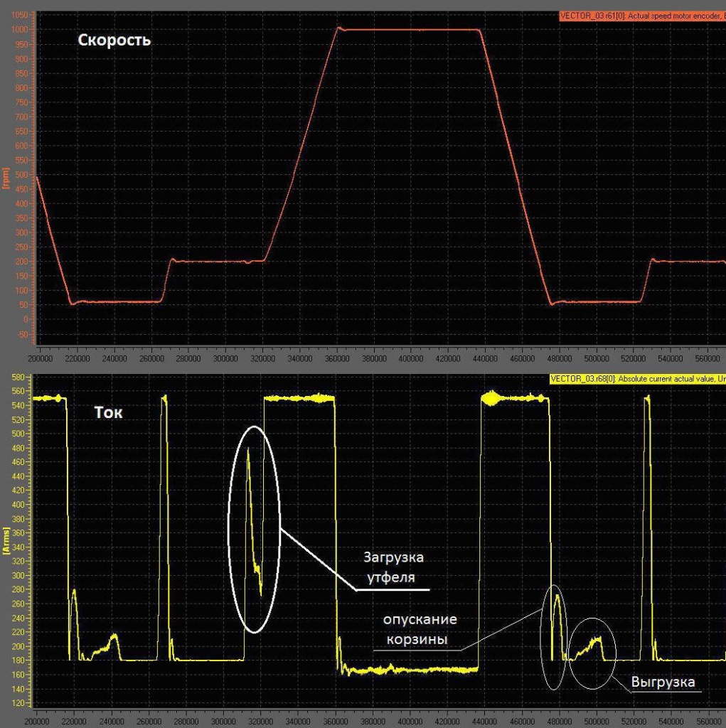Viewport: 726px width, 728px height.
Task: Click the 0 tick on the speed axis
Action: point(27,319)
